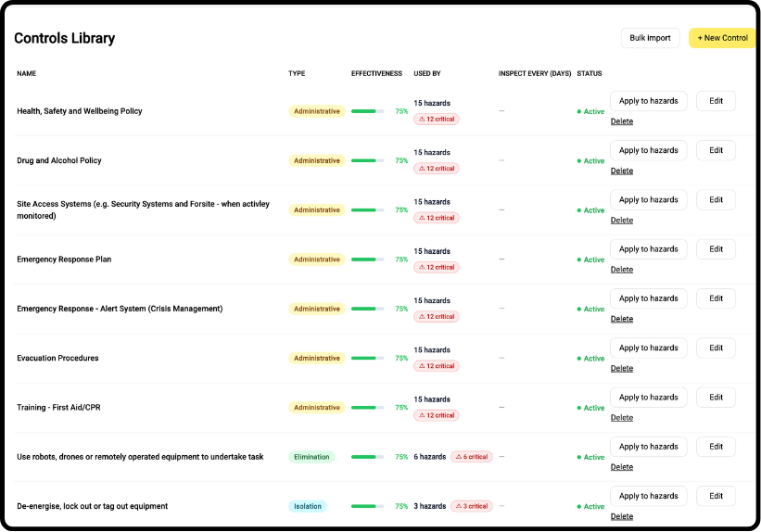
Task: Delete the Drug and Alcohol Policy control
Action: (x=622, y=171)
